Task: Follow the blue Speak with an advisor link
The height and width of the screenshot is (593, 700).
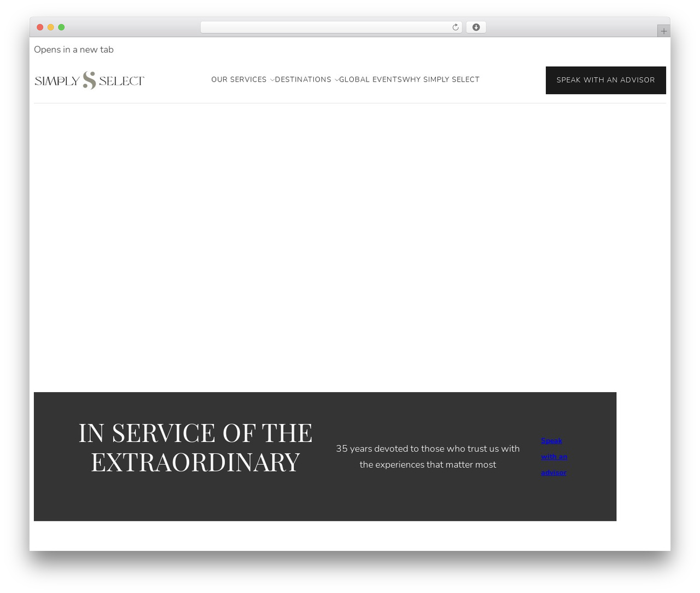Action: pyautogui.click(x=554, y=456)
